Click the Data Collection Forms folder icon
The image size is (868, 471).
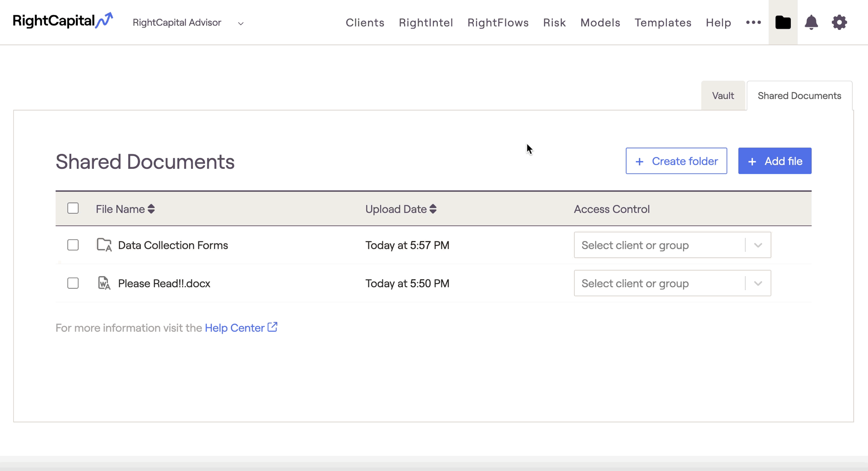point(104,245)
